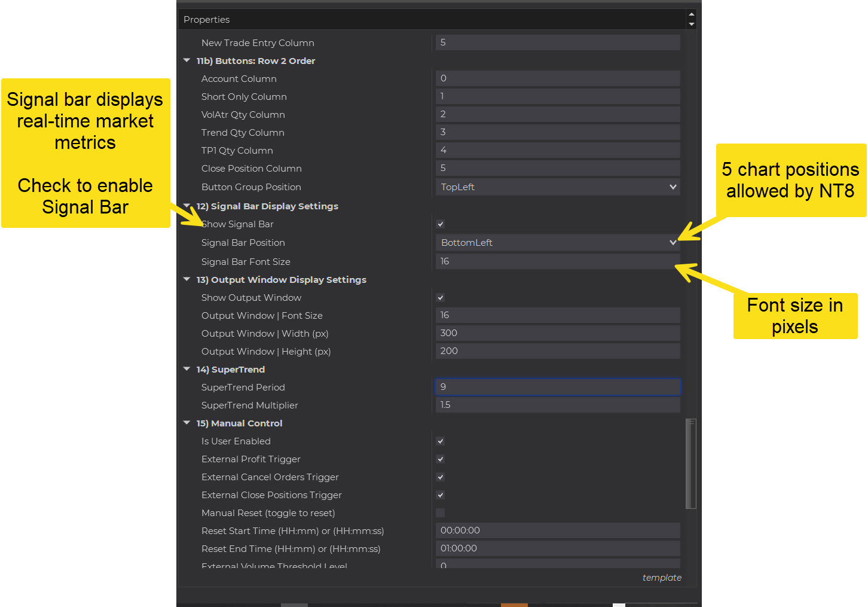This screenshot has width=868, height=607.
Task: Collapse the 14) SuperTrend section
Action: click(x=187, y=370)
